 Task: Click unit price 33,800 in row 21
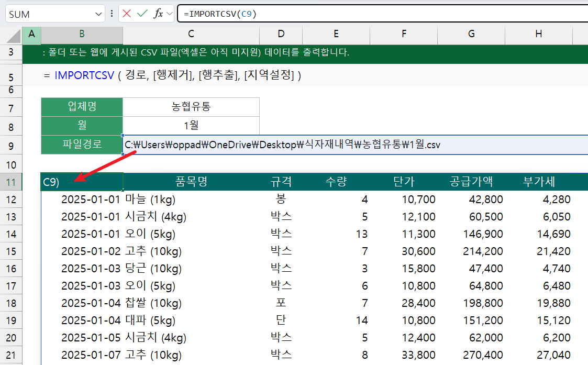click(418, 355)
